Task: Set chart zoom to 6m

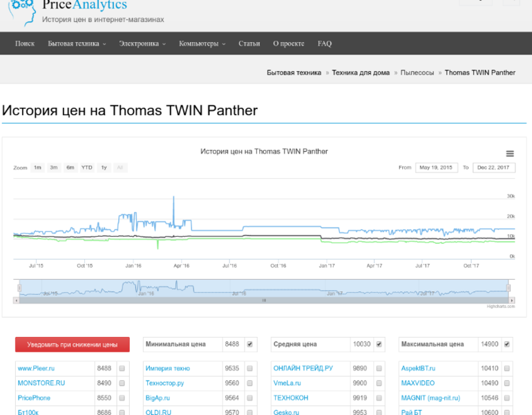Action: point(70,168)
